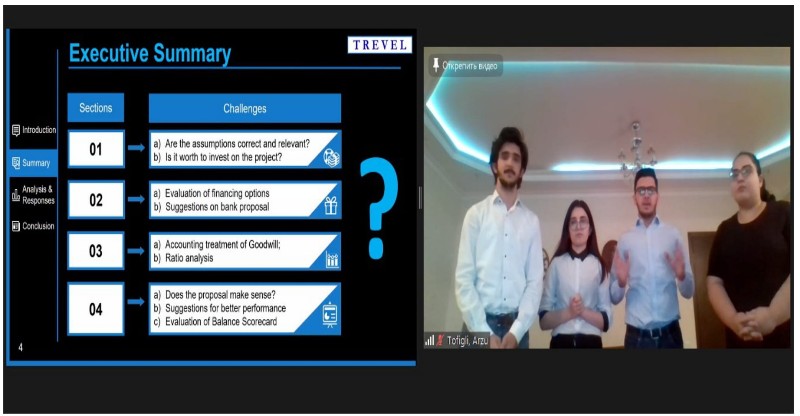The height and width of the screenshot is (416, 800).
Task: Click the splitter handle between slide and video
Action: click(x=420, y=198)
